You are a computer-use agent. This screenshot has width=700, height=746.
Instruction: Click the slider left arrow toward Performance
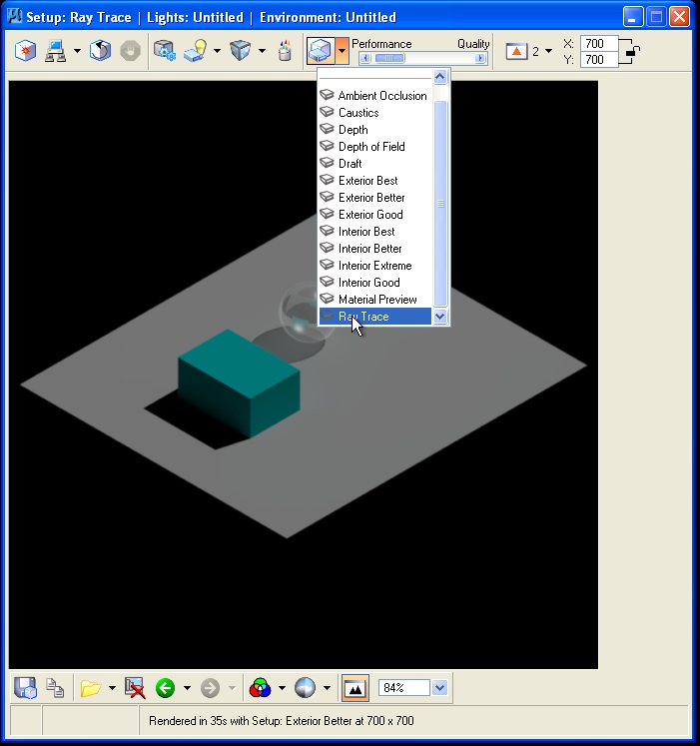tap(365, 58)
